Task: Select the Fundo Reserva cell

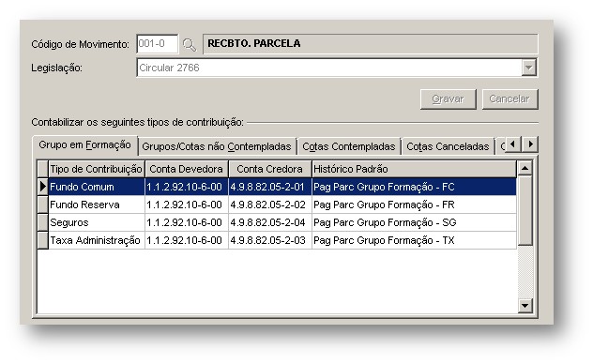Action: [97, 205]
